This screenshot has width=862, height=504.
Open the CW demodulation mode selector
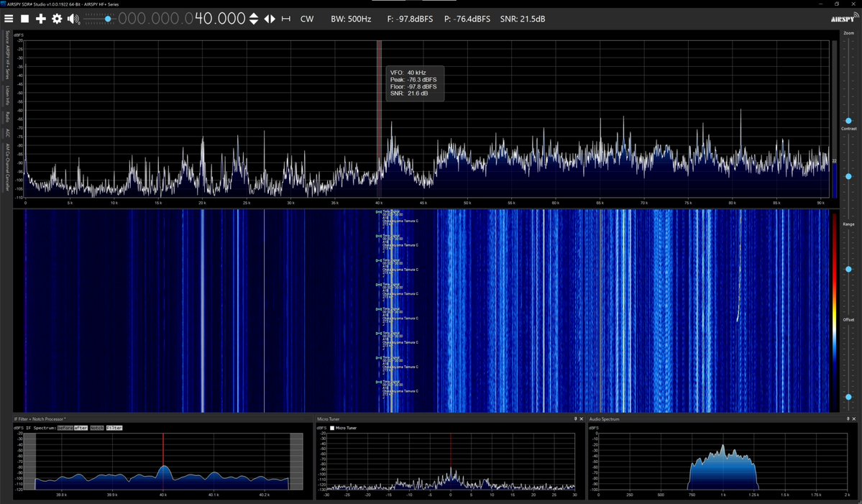pos(307,19)
